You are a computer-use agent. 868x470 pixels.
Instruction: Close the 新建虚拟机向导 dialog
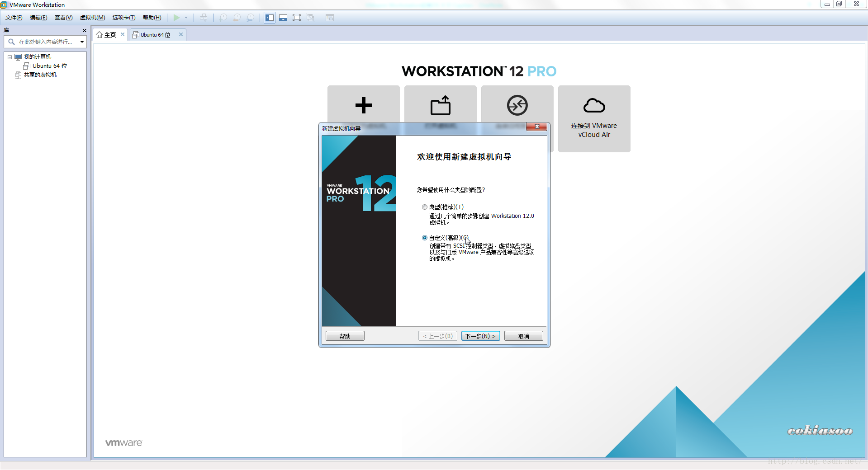[537, 127]
